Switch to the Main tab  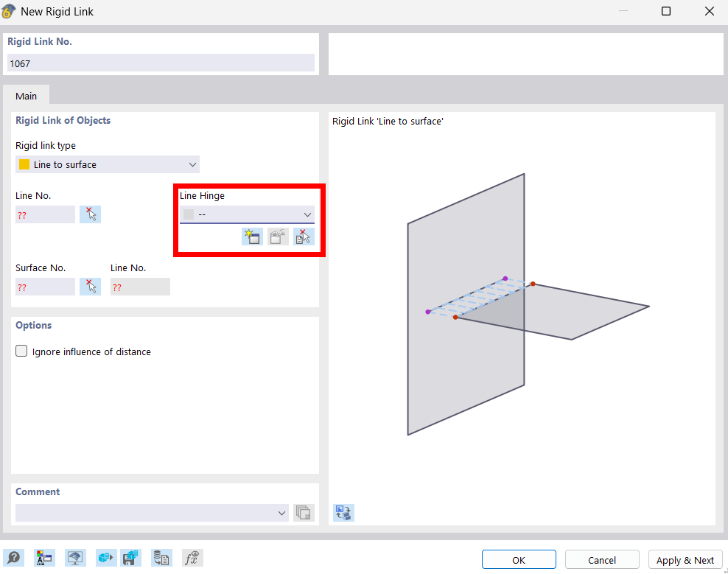click(x=27, y=96)
